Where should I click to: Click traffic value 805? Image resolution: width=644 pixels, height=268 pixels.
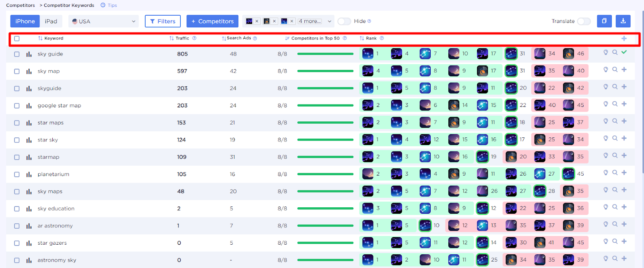click(182, 54)
